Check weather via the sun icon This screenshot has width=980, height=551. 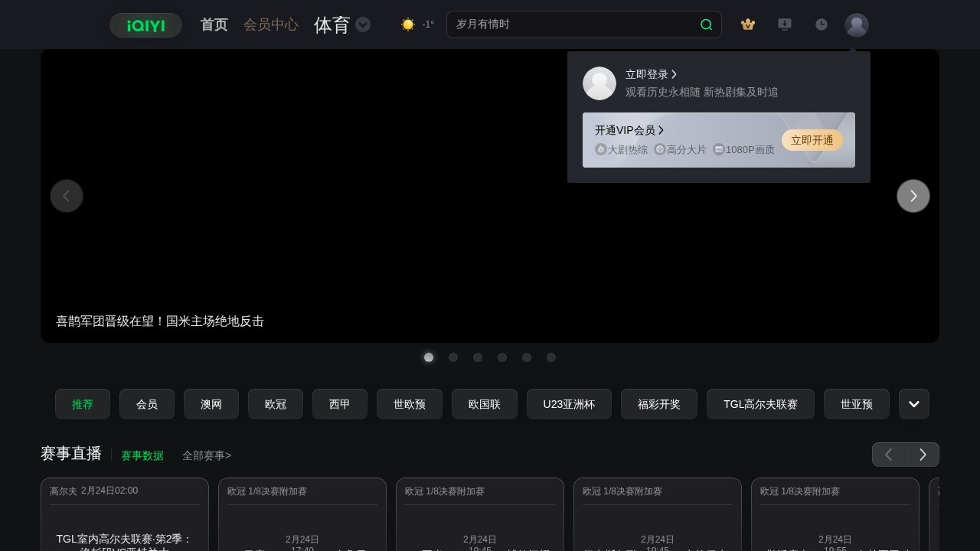[x=408, y=24]
